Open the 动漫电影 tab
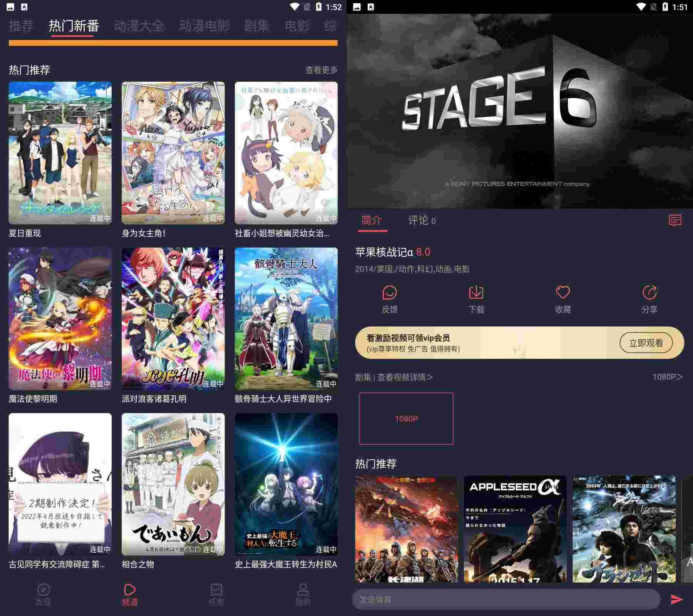 204,26
